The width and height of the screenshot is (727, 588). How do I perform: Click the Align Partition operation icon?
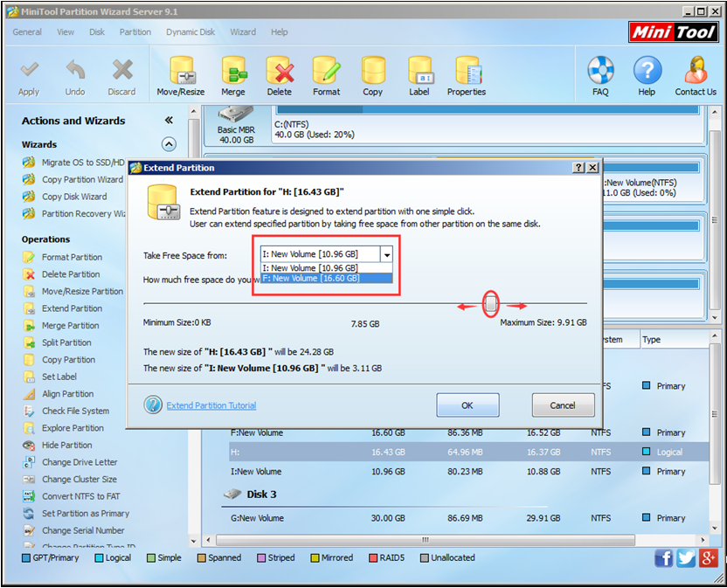(x=29, y=394)
